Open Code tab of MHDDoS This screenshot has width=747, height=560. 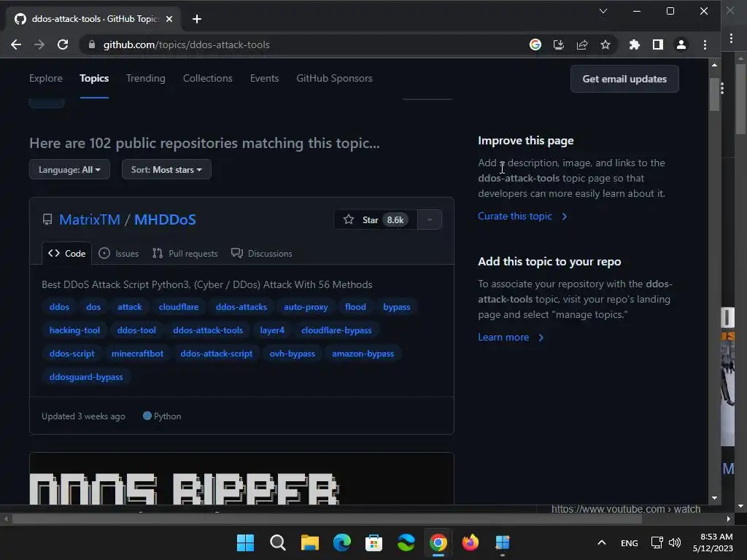coord(66,253)
